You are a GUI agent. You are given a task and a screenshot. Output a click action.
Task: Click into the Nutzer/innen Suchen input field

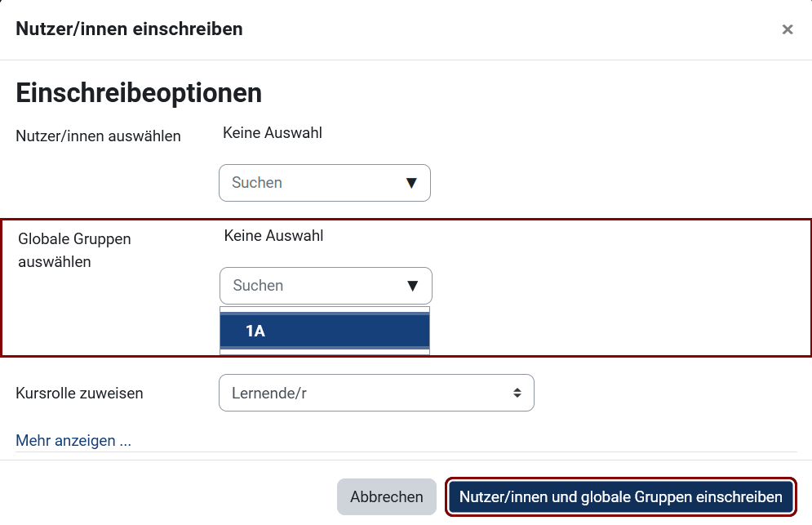pos(302,183)
